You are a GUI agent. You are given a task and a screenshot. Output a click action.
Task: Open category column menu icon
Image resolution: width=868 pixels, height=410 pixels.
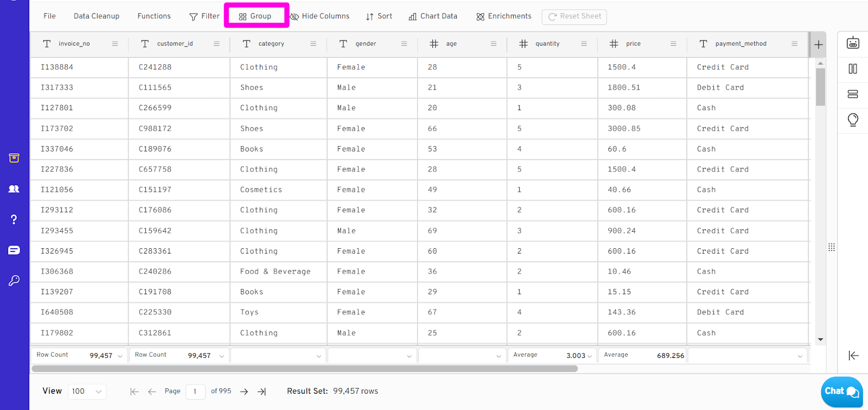pos(313,43)
